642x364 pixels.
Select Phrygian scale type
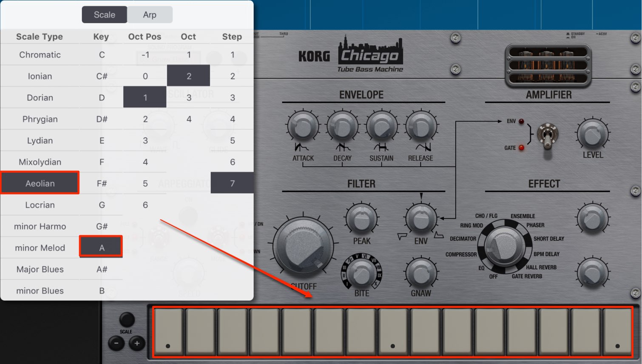click(40, 119)
